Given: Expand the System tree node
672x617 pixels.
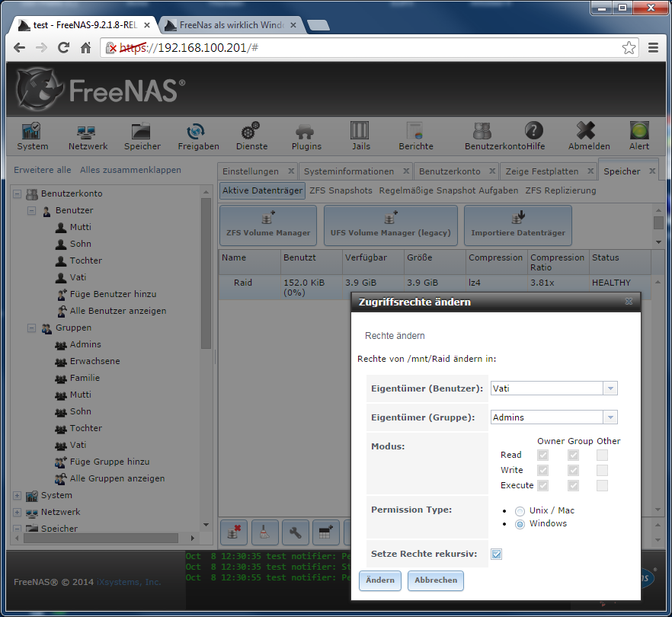Looking at the screenshot, I should (17, 495).
